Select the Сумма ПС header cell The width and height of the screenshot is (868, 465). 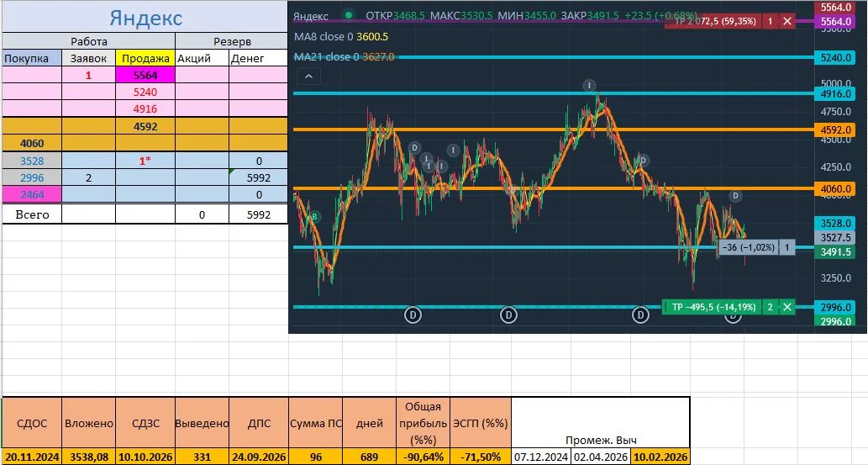(x=316, y=423)
